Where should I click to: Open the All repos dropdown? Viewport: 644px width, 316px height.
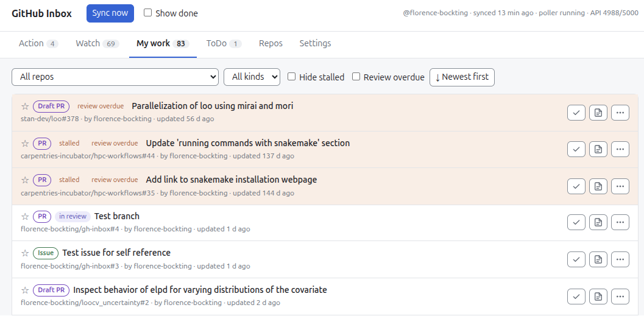(115, 77)
